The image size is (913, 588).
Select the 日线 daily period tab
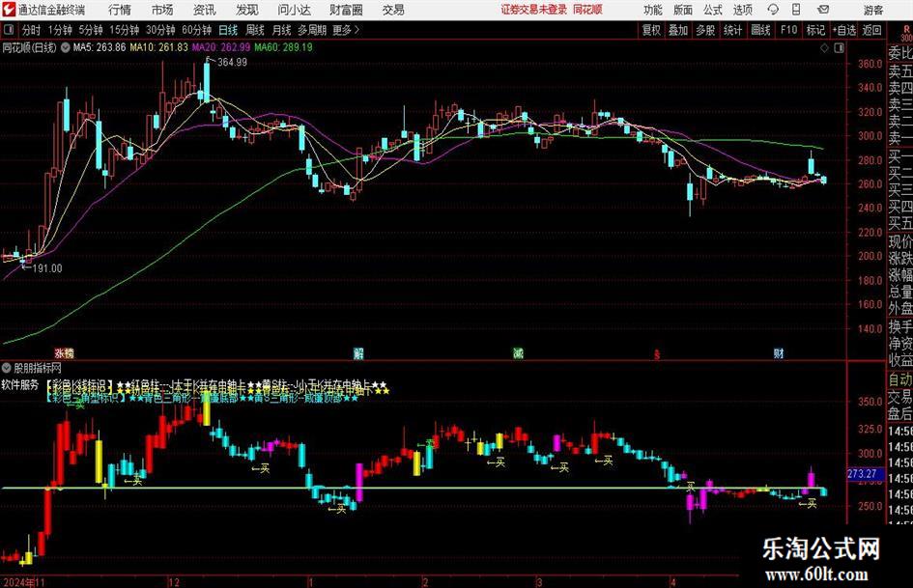228,30
